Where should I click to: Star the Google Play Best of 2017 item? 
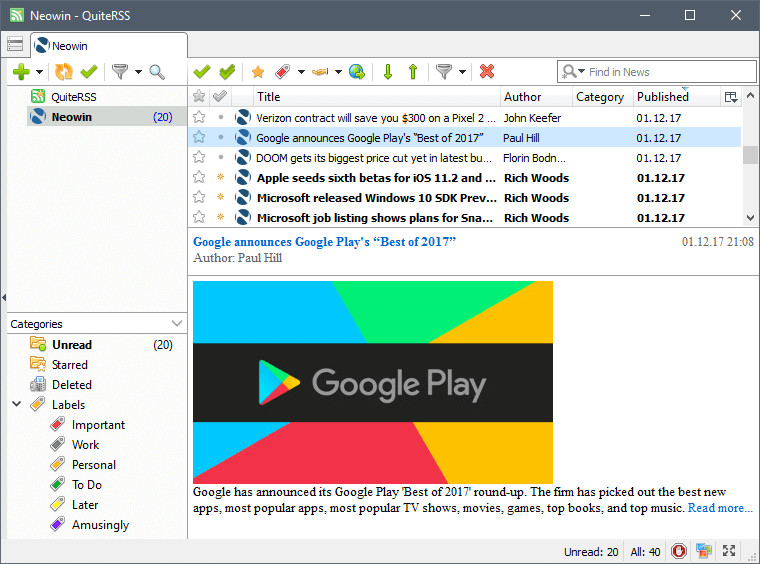point(199,137)
